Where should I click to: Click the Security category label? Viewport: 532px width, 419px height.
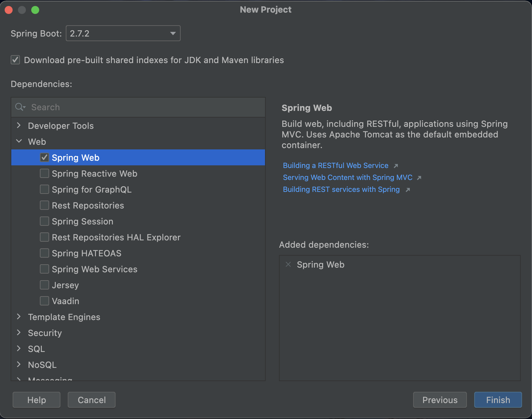[x=45, y=333]
